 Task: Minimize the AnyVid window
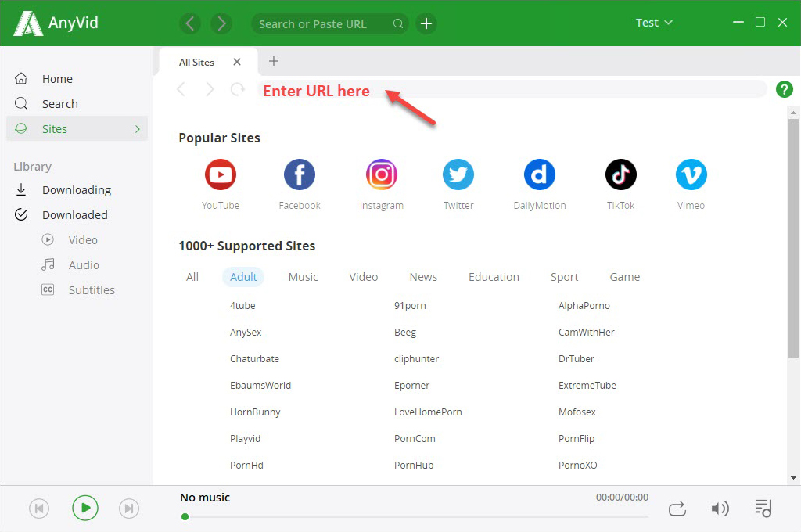point(738,23)
